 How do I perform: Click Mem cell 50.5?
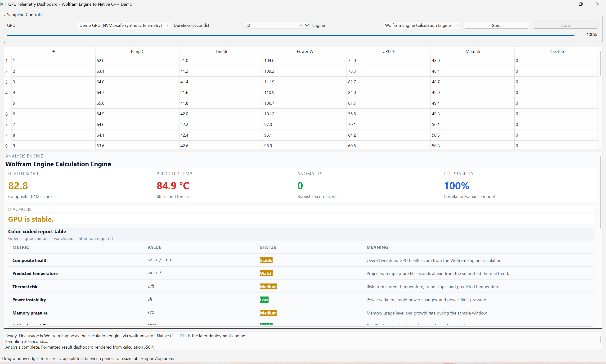pyautogui.click(x=473, y=135)
